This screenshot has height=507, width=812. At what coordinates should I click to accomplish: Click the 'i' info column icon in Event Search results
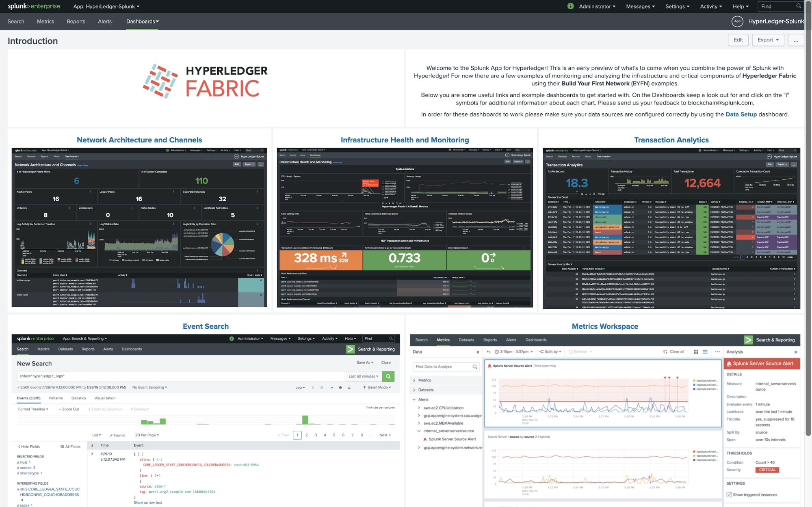coord(92,445)
